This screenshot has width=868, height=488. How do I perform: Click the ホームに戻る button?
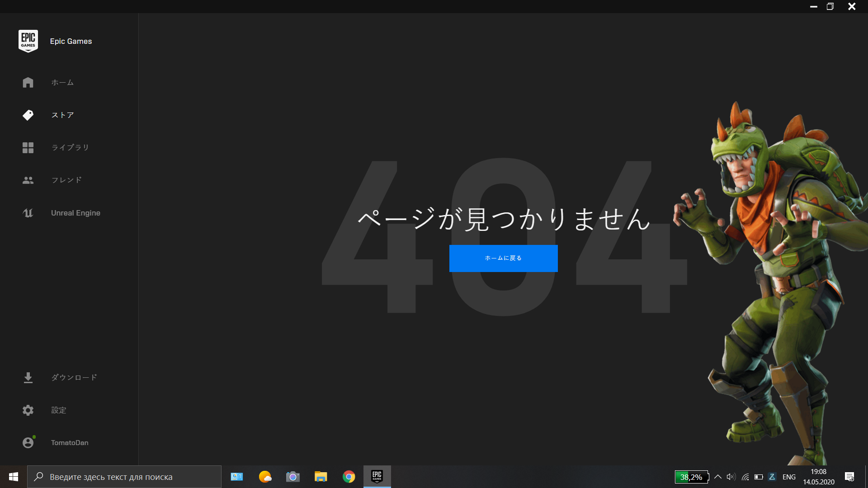pyautogui.click(x=503, y=258)
